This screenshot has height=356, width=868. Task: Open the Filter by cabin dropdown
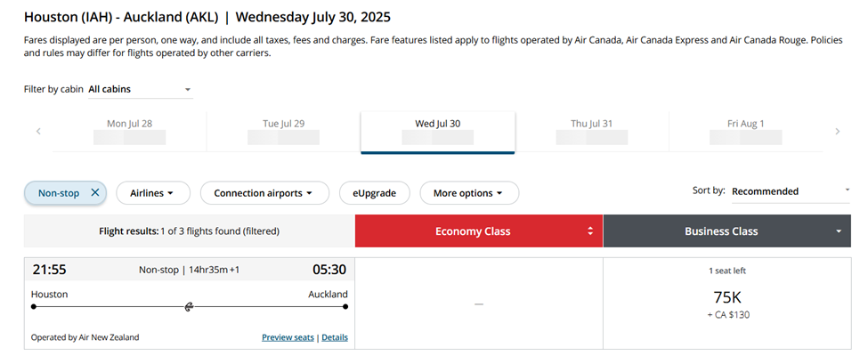point(140,90)
